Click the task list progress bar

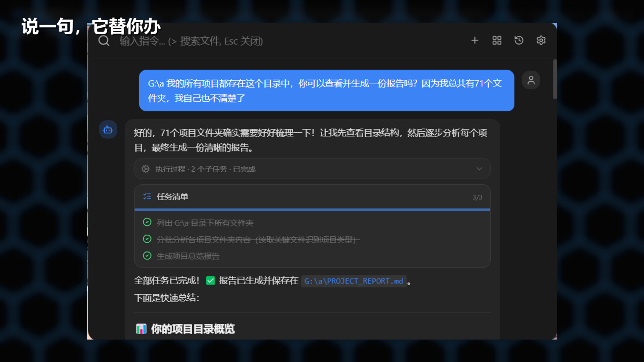[x=312, y=210]
